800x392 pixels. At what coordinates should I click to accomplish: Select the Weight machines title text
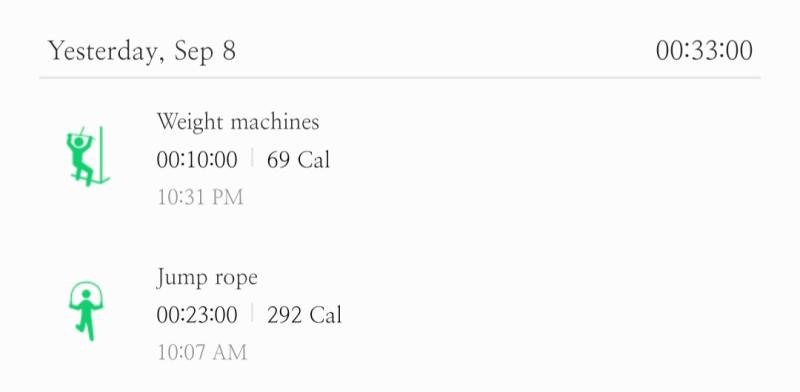[x=238, y=122]
